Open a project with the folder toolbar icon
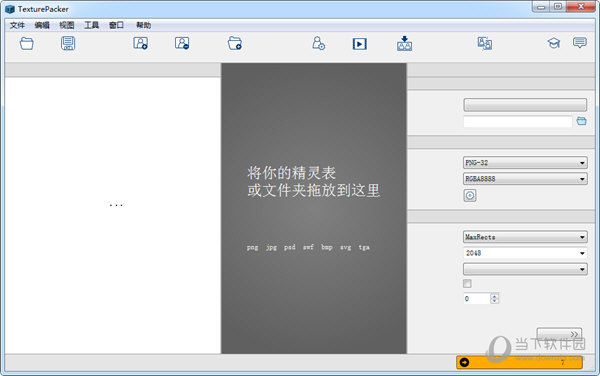 click(x=26, y=44)
